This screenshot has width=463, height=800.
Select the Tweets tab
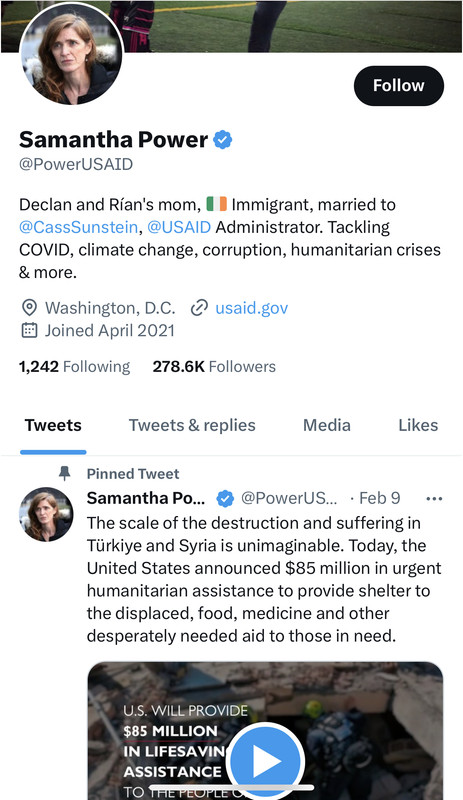[53, 426]
